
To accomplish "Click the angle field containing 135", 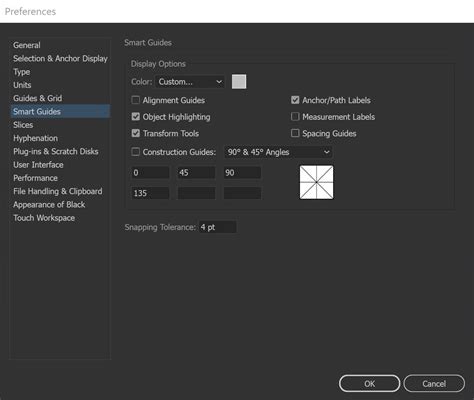I will [150, 193].
